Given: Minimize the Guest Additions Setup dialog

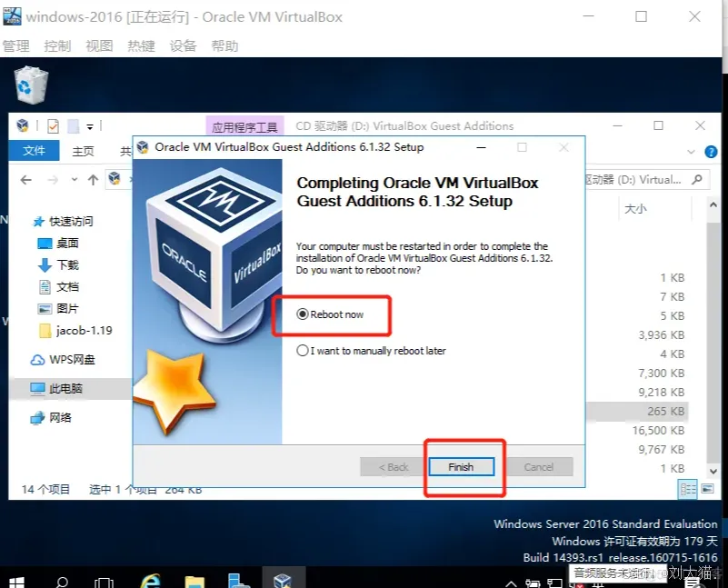Looking at the screenshot, I should tap(482, 147).
